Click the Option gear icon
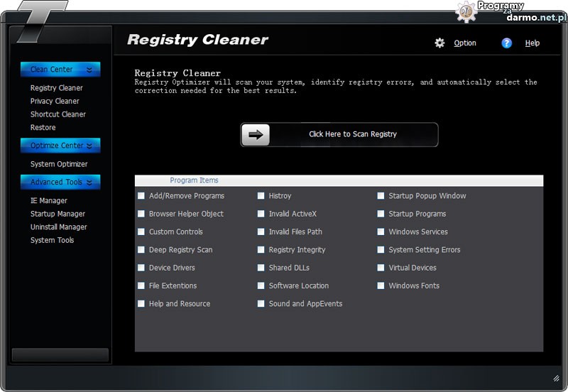 [x=439, y=43]
